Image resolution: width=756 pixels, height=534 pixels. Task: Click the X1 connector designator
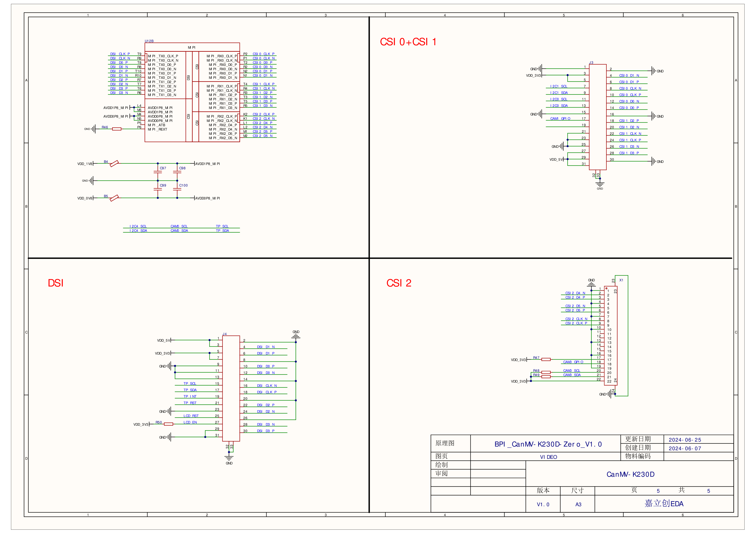(621, 280)
